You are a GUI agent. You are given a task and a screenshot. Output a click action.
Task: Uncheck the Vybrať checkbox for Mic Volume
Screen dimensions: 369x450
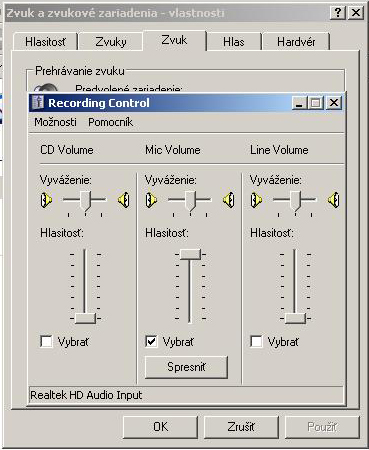click(151, 341)
